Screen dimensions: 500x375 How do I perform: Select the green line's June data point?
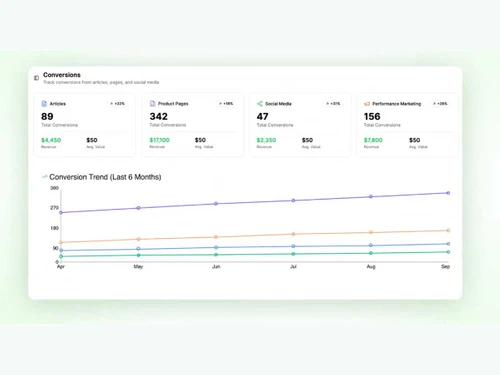coord(216,255)
